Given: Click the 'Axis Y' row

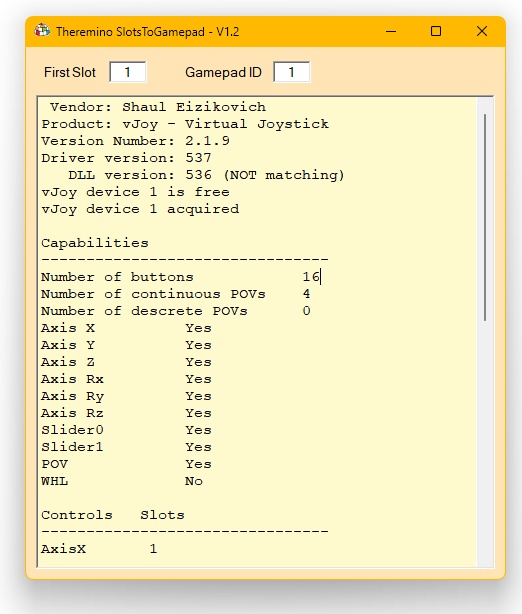Looking at the screenshot, I should (126, 345).
